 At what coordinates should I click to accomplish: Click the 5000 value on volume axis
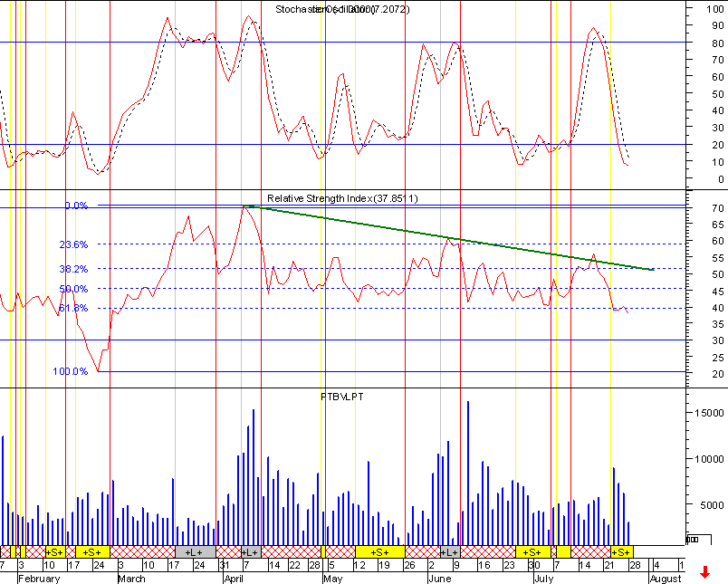pos(712,505)
